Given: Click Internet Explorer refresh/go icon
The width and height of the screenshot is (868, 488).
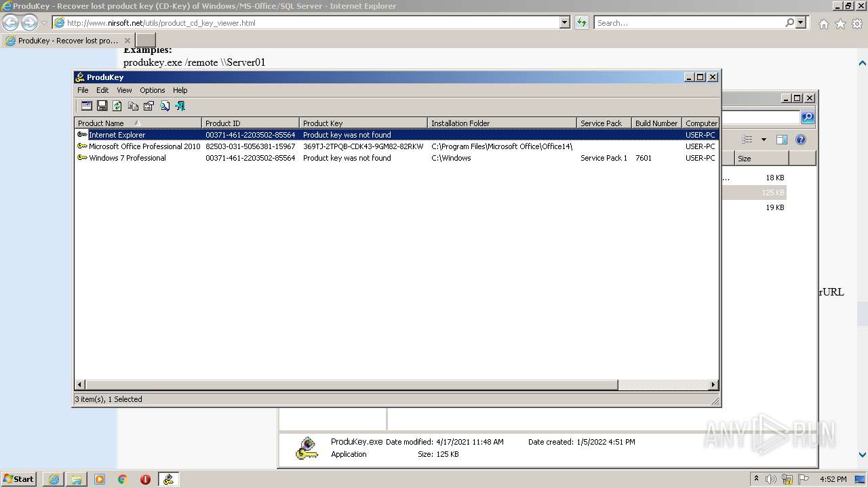Looking at the screenshot, I should tap(582, 23).
